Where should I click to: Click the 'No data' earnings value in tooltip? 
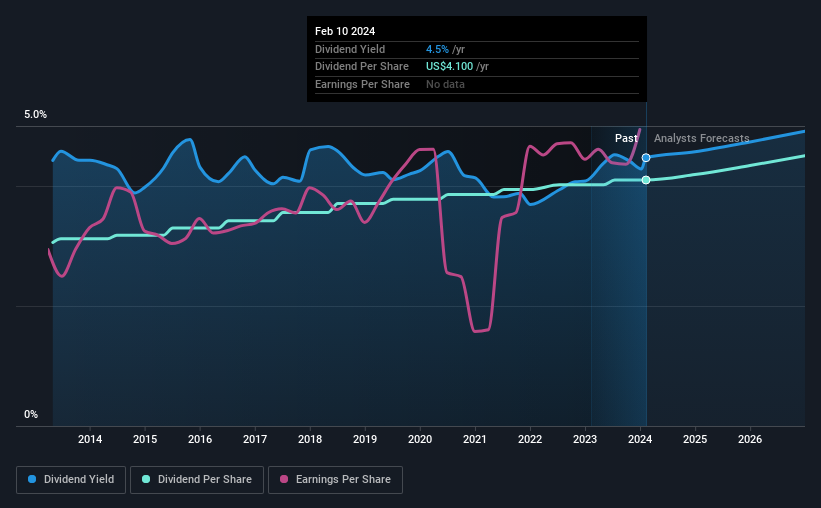coord(445,84)
